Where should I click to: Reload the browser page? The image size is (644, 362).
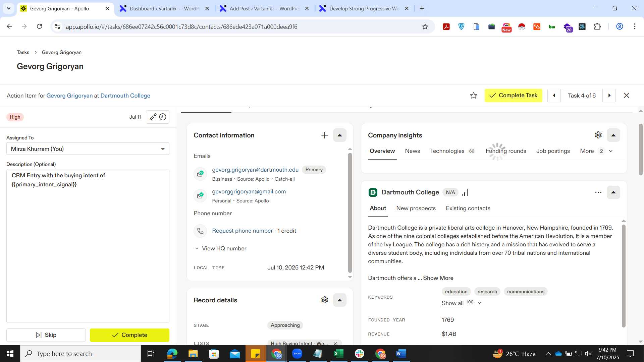[x=39, y=26]
